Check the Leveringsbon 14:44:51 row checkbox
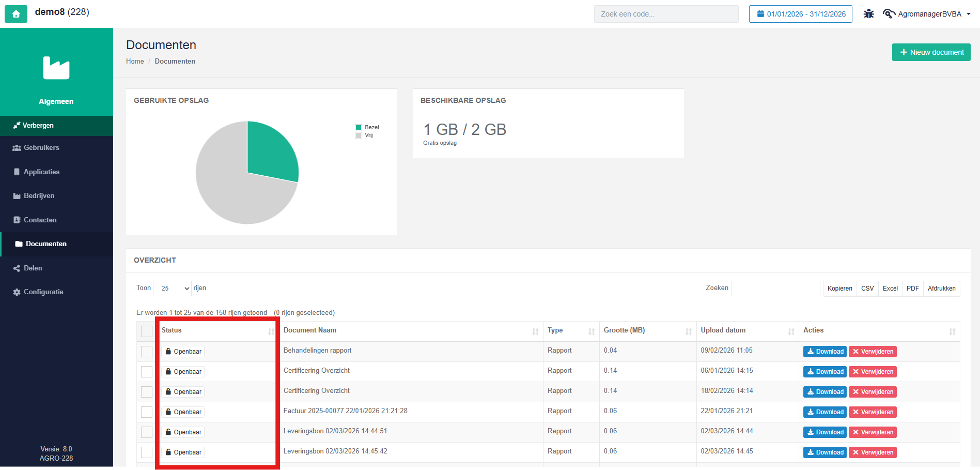This screenshot has height=470, width=980. tap(147, 432)
